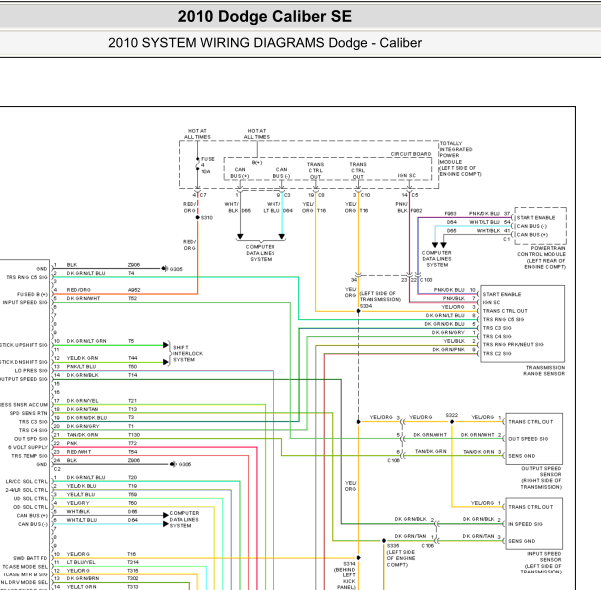Select wire color "YEL/DK BLU"
601x590 pixels.
point(81,486)
